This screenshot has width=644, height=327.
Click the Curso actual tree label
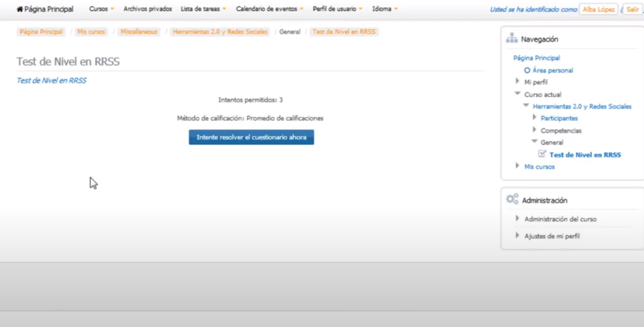pyautogui.click(x=542, y=94)
